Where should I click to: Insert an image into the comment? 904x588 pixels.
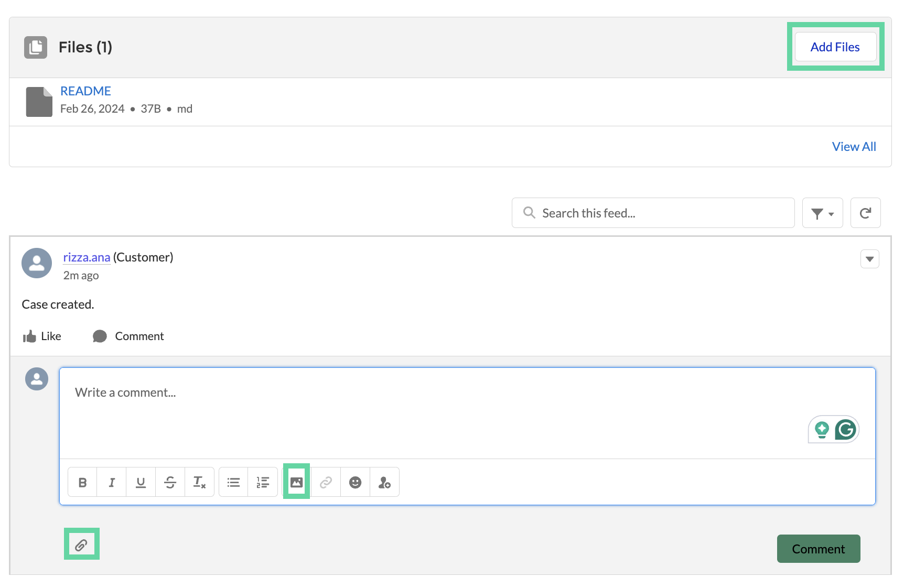(x=296, y=482)
